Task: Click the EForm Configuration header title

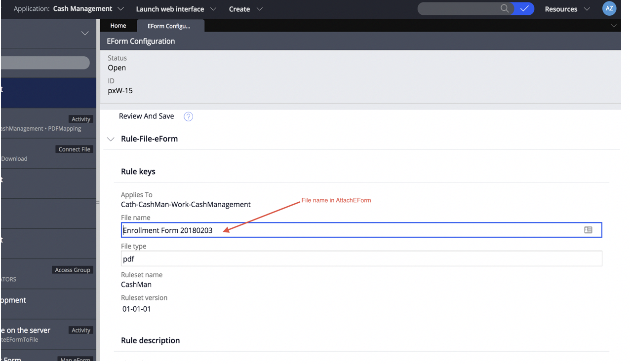Action: (141, 41)
